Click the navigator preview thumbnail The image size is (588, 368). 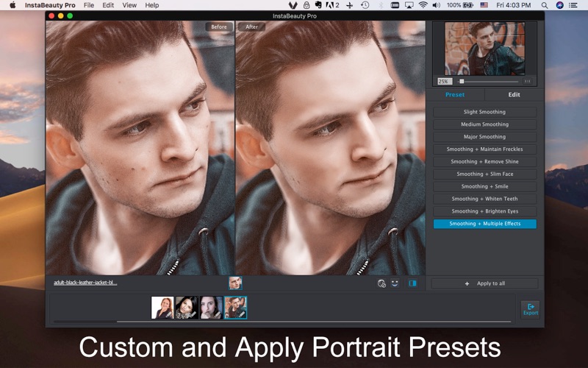(484, 49)
